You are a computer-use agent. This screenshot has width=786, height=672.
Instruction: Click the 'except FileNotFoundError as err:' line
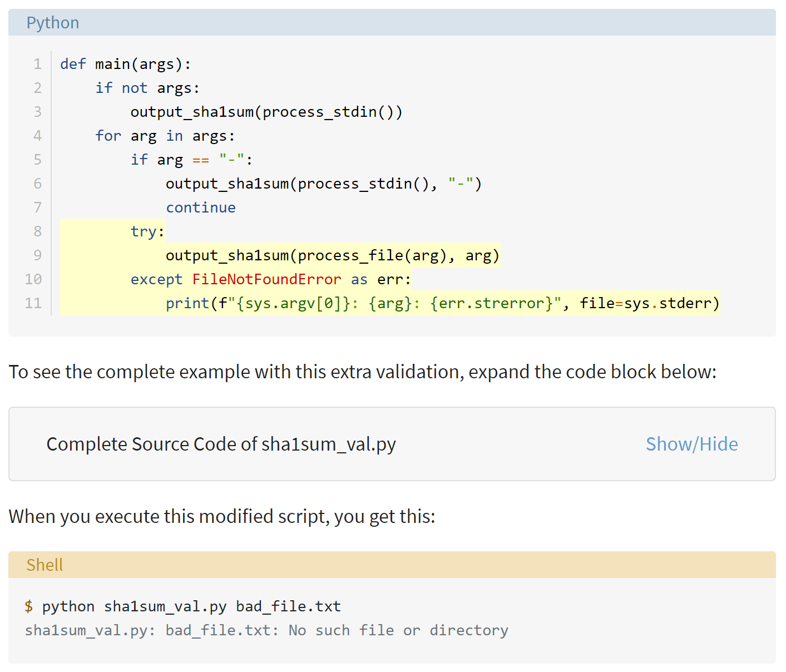click(271, 279)
